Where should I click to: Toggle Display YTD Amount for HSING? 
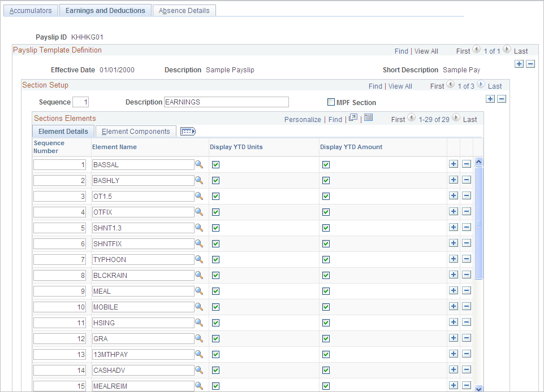coord(325,322)
